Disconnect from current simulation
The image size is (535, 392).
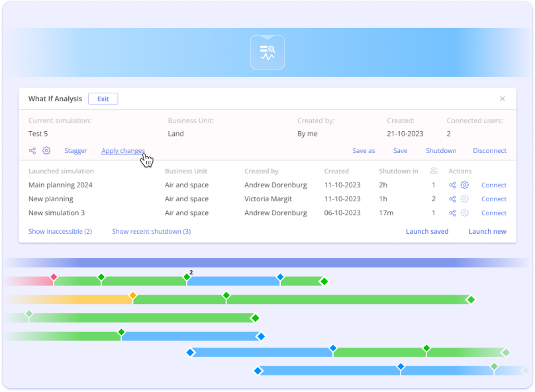[x=489, y=150]
